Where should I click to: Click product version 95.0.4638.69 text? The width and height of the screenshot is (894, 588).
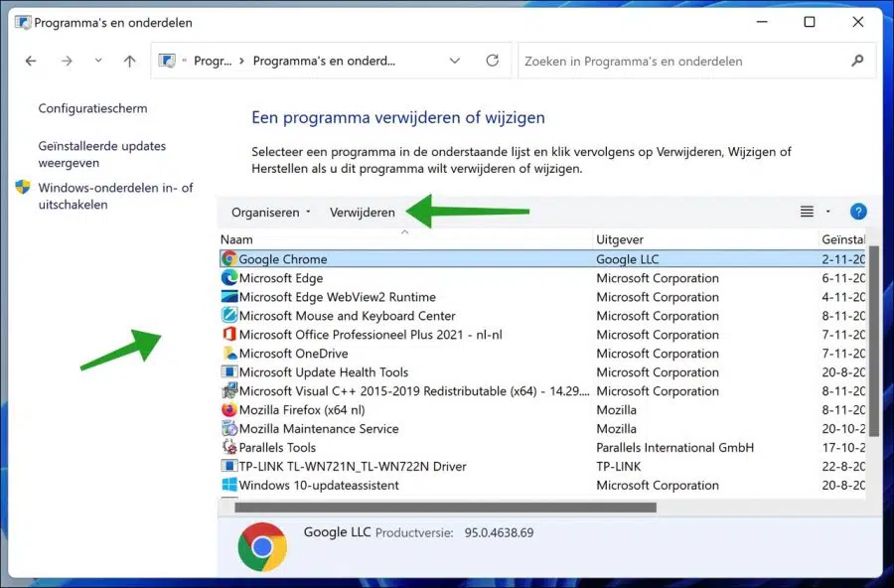pyautogui.click(x=499, y=532)
